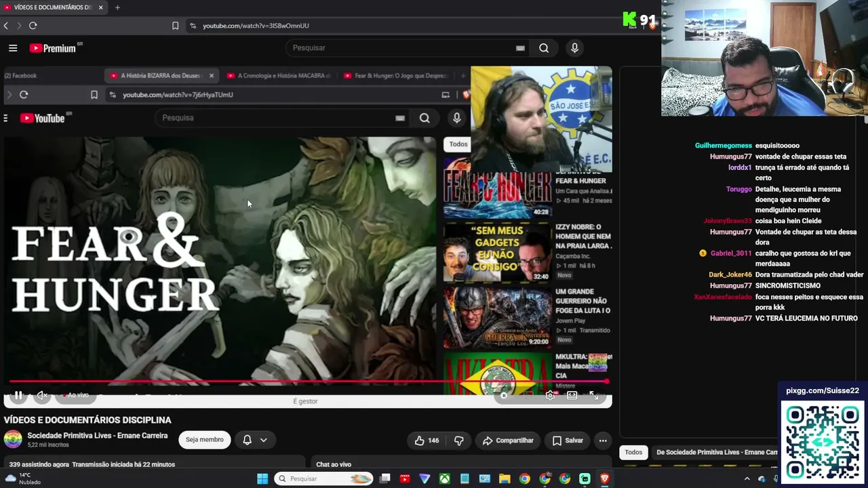This screenshot has width=868, height=488.
Task: Click the outer address bar URL youtube.com/watch?v=3ISBwOrnnUU
Action: point(256,26)
